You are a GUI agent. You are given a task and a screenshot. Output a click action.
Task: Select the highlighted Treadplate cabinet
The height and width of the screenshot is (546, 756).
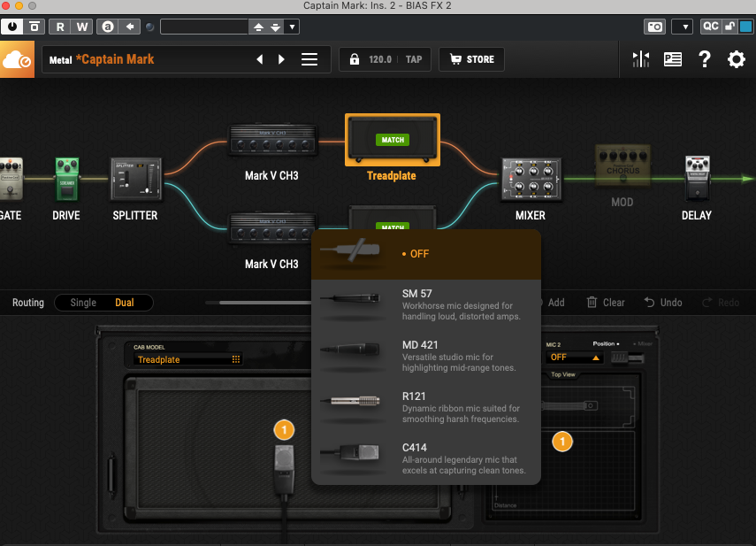click(393, 140)
